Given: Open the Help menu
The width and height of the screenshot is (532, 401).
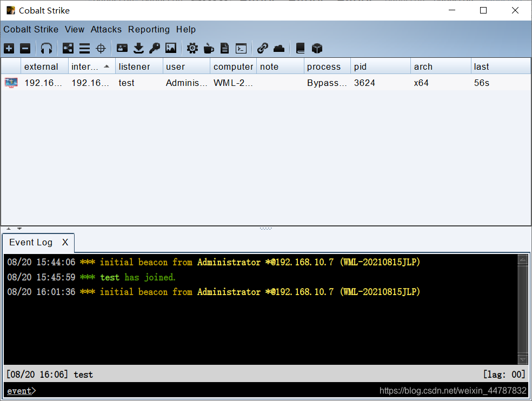Looking at the screenshot, I should [186, 30].
